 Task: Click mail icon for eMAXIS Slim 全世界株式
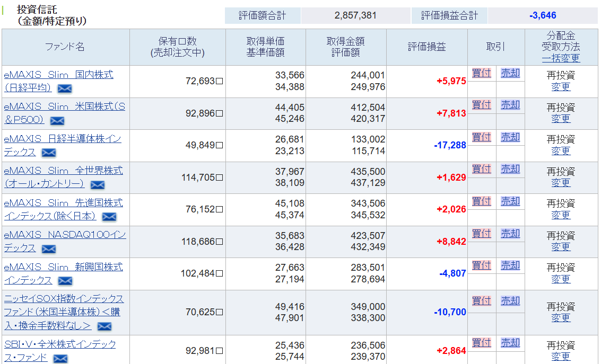[98, 185]
